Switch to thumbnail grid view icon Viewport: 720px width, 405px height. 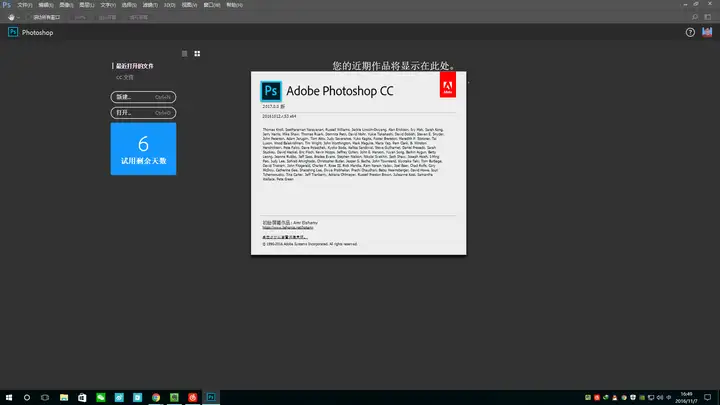click(x=197, y=54)
